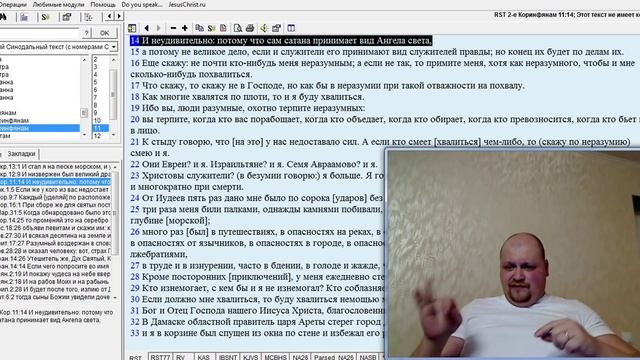The image size is (640, 360).
Task: Click verse 33 'и я в корзине был спущен'
Action: click(257, 333)
